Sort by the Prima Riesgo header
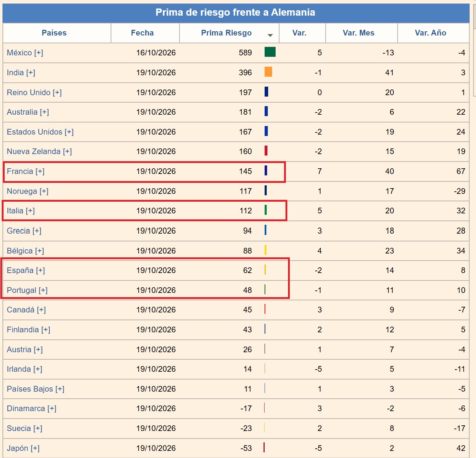Image resolution: width=476 pixels, height=458 pixels. point(226,33)
